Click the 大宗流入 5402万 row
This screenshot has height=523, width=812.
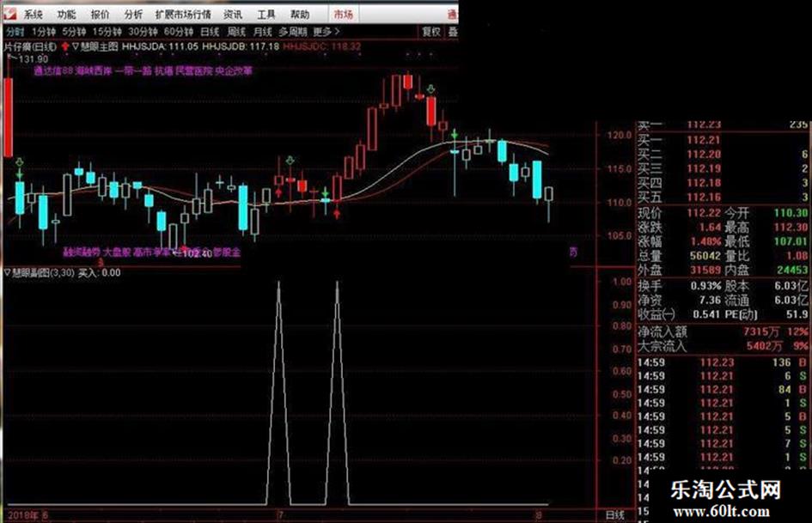click(x=723, y=346)
